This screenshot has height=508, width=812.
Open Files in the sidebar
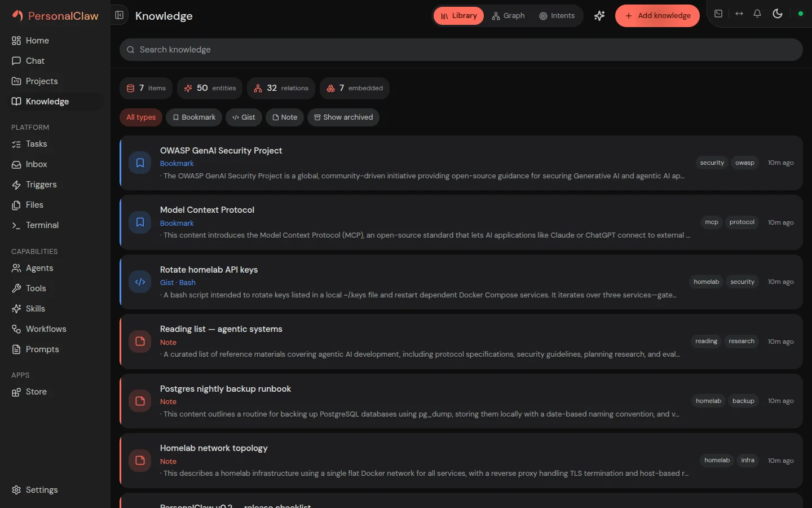pos(55,205)
